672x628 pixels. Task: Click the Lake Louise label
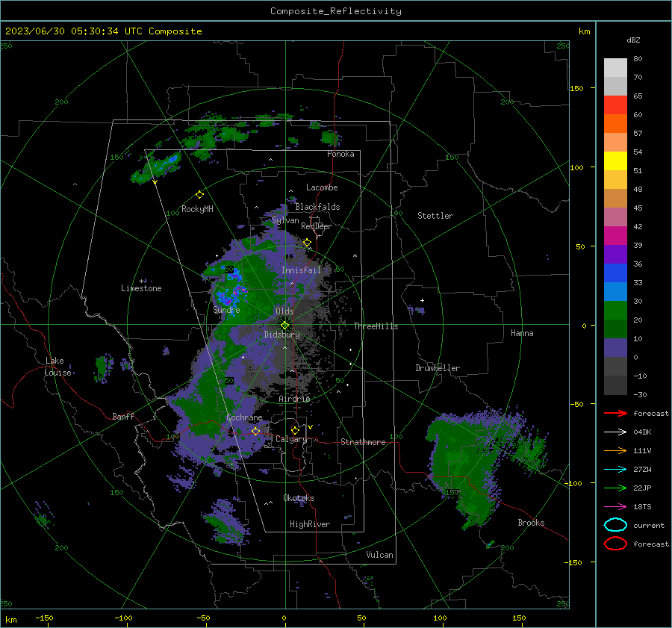click(x=58, y=367)
